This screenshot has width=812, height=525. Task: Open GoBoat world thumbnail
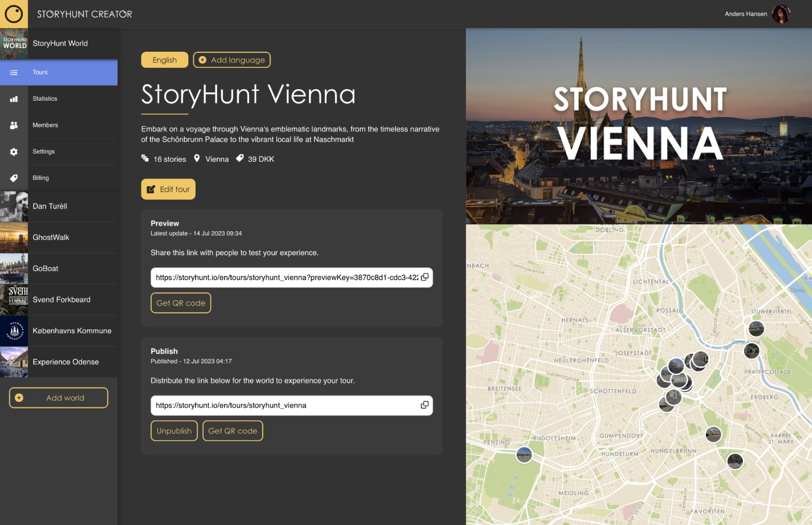pyautogui.click(x=14, y=268)
